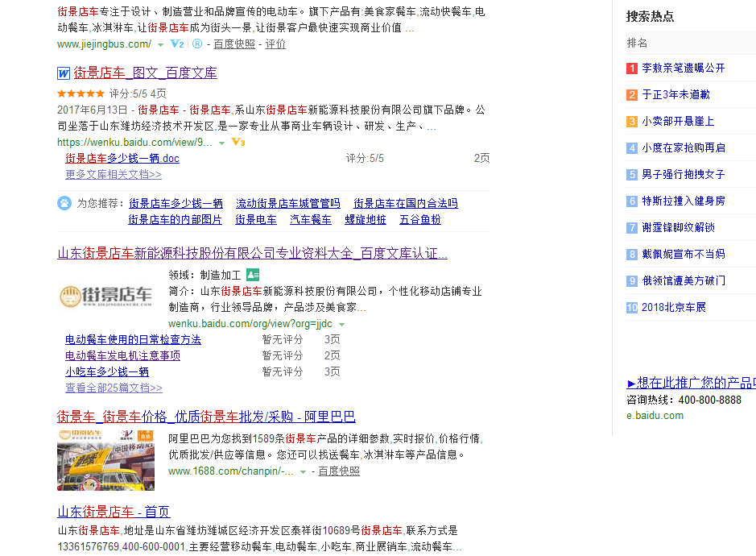
Task: Click the Word document icon beside 街景店车_图文
Action: tap(63, 73)
